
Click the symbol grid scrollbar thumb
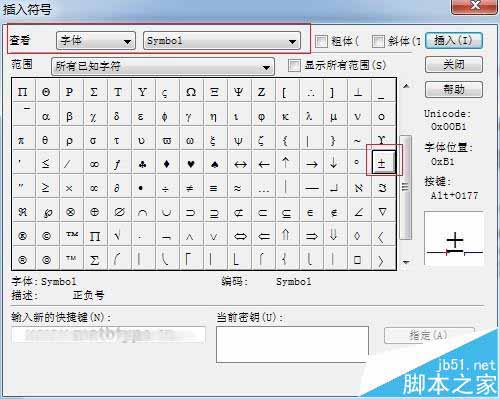(x=406, y=187)
